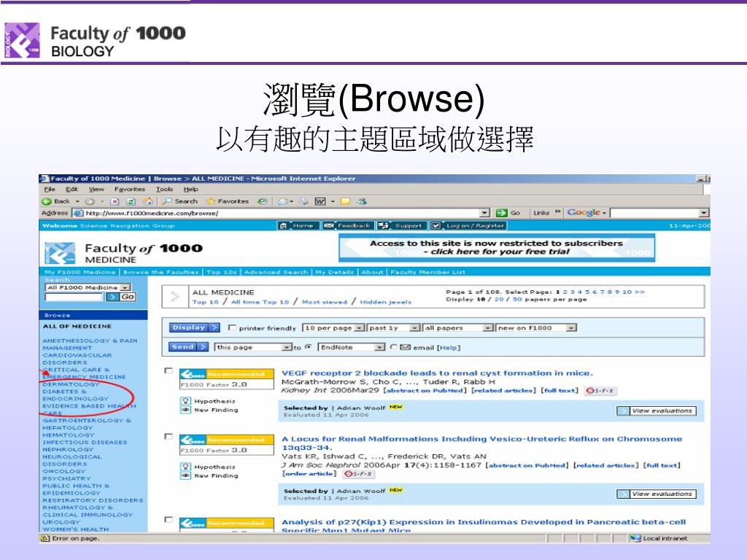Open the Hidden jewels link
This screenshot has width=747, height=560.
coord(385,302)
